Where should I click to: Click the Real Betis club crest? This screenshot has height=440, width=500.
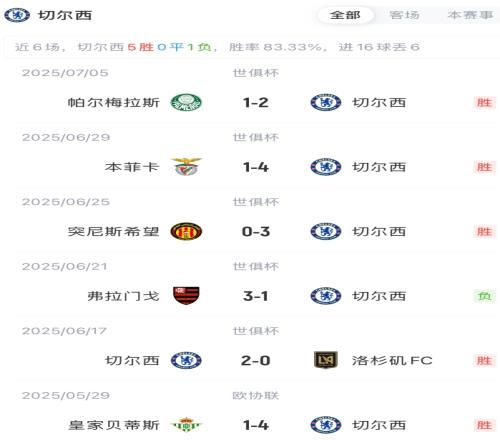pos(186,425)
